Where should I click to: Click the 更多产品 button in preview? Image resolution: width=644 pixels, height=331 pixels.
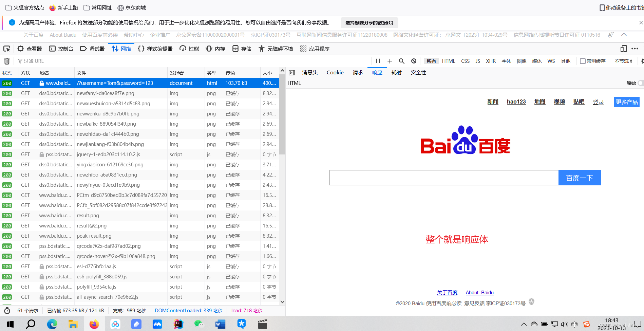(x=627, y=102)
